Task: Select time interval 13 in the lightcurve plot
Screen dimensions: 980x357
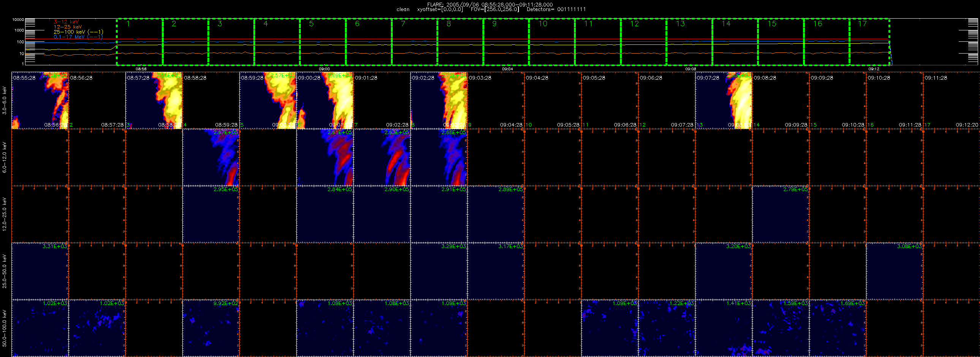Action: 689,42
